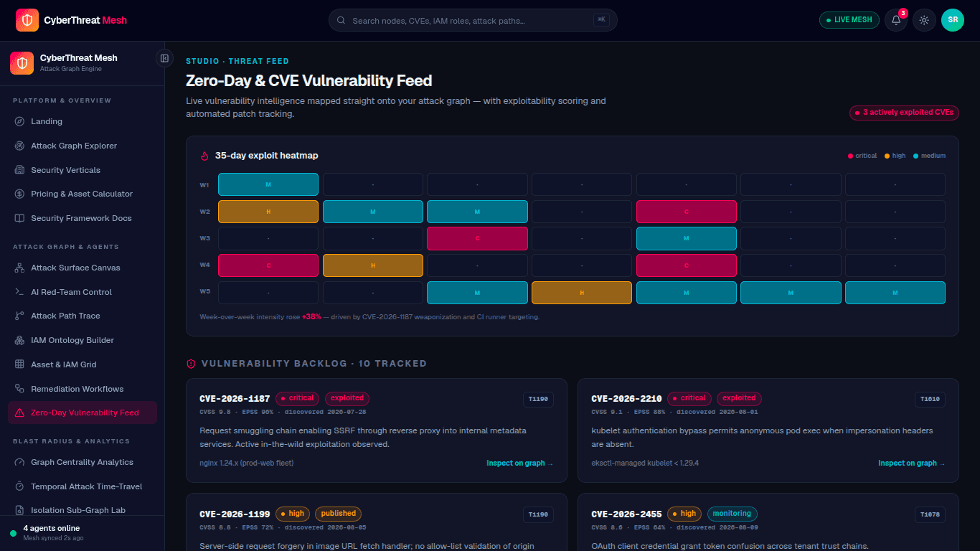This screenshot has width=980, height=551.
Task: Click the Attack Graph Explorer icon
Action: (19, 146)
